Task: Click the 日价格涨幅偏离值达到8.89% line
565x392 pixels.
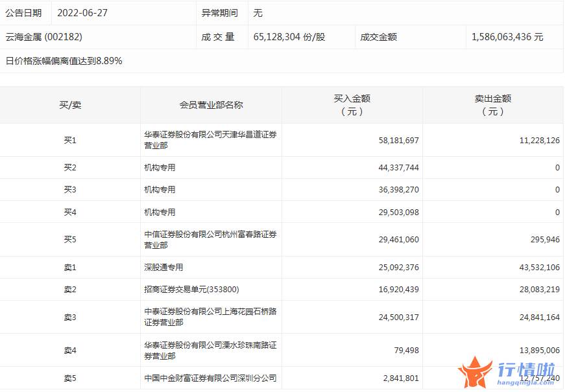Action: pyautogui.click(x=64, y=61)
